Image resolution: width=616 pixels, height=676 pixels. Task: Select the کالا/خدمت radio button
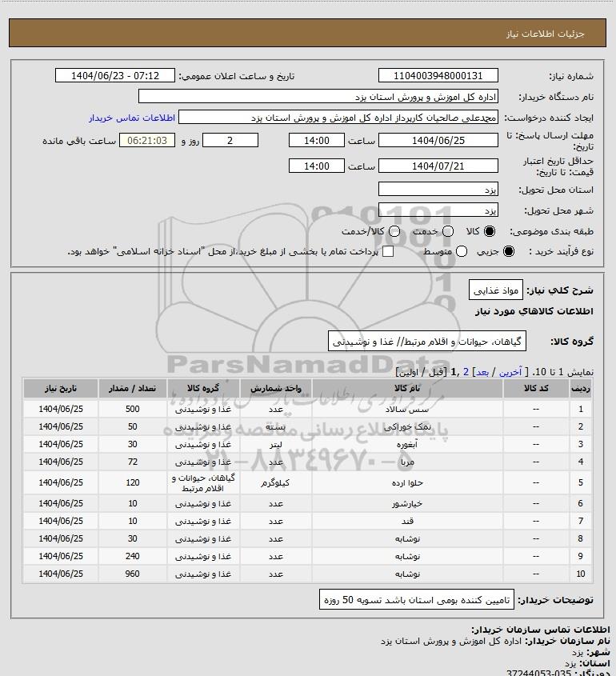[394, 231]
